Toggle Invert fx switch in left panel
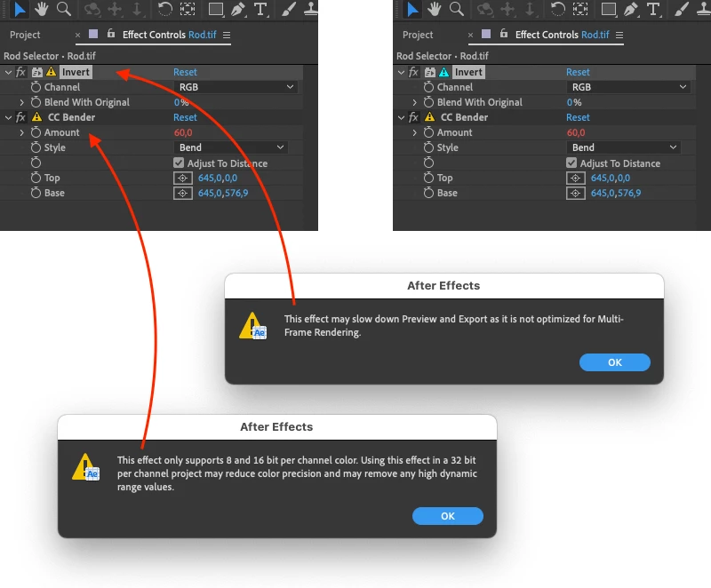Screen dimensions: 711x588 click(x=20, y=72)
